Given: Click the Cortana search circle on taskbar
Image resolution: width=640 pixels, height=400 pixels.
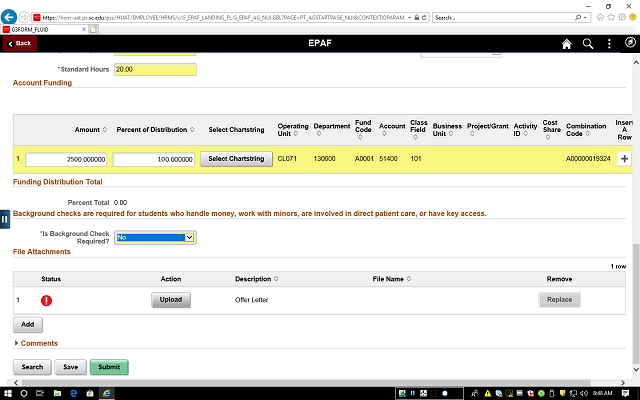Looking at the screenshot, I should [24, 393].
